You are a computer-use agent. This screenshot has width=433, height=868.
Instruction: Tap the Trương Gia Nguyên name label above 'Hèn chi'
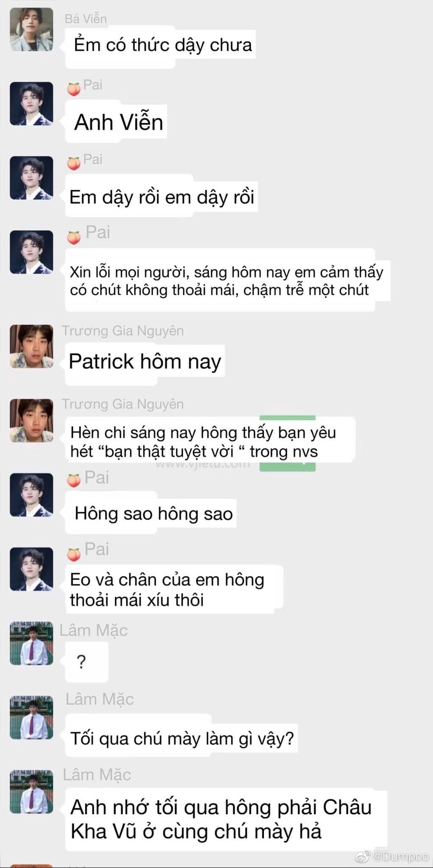122,404
